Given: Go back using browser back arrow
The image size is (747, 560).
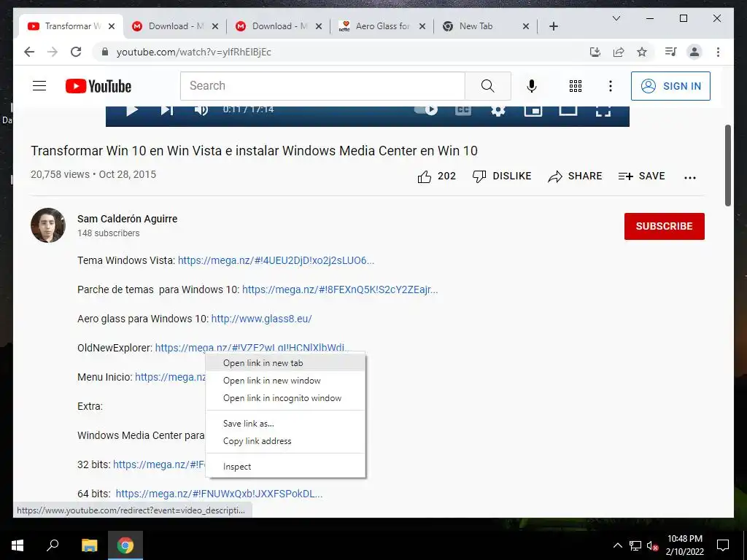Looking at the screenshot, I should 29,52.
